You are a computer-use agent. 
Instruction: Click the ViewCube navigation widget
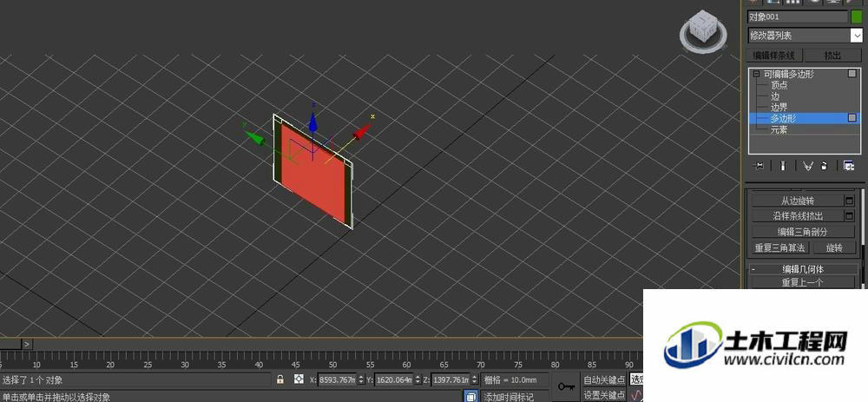click(x=703, y=31)
